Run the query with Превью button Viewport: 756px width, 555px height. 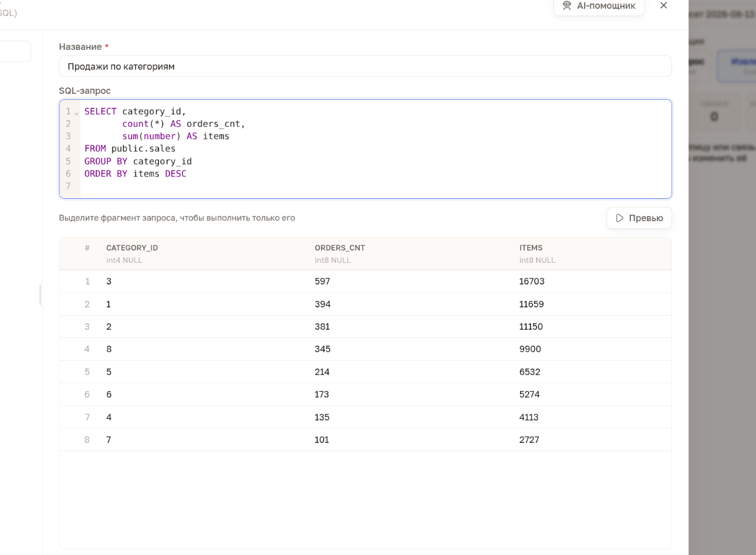pos(639,218)
